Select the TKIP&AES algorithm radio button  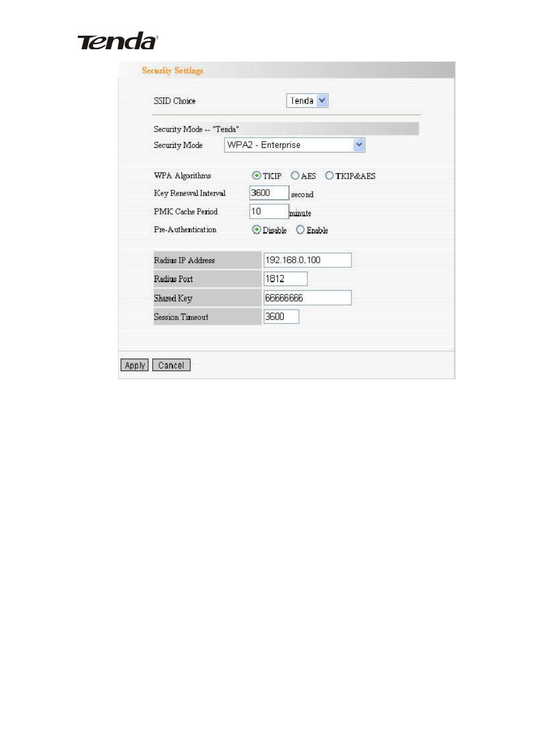coord(329,175)
